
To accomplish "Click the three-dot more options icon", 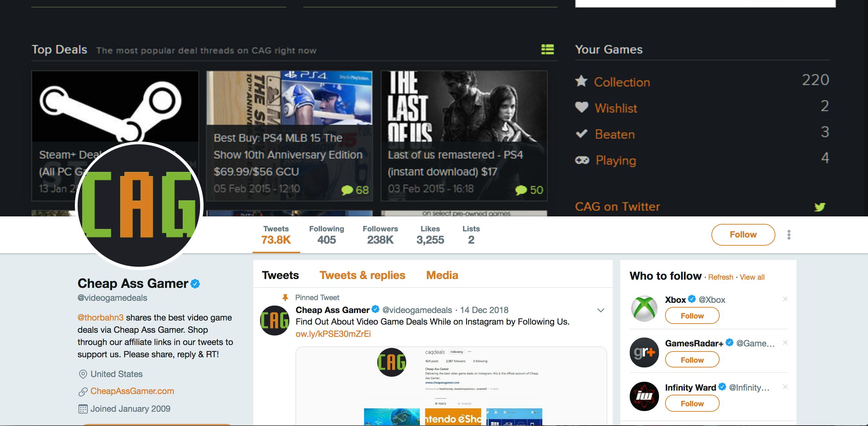I will [x=789, y=235].
